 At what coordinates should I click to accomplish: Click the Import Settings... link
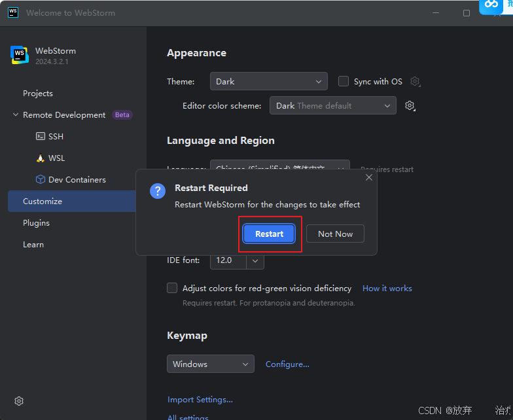[200, 399]
